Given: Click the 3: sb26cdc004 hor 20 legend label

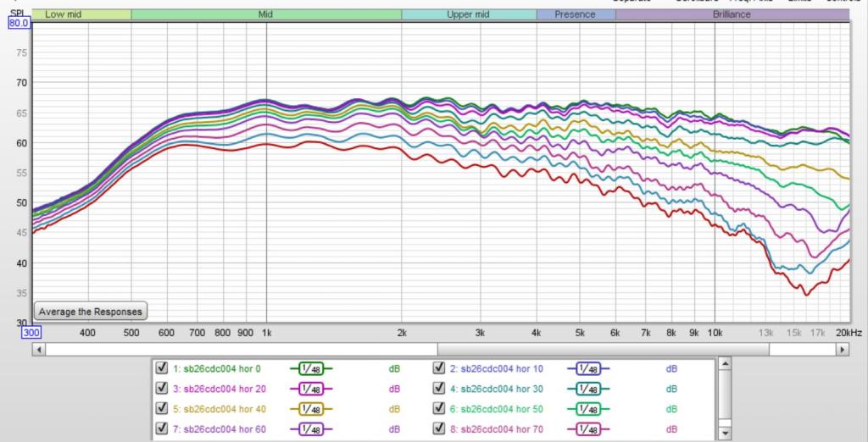Looking at the screenshot, I should (x=220, y=389).
